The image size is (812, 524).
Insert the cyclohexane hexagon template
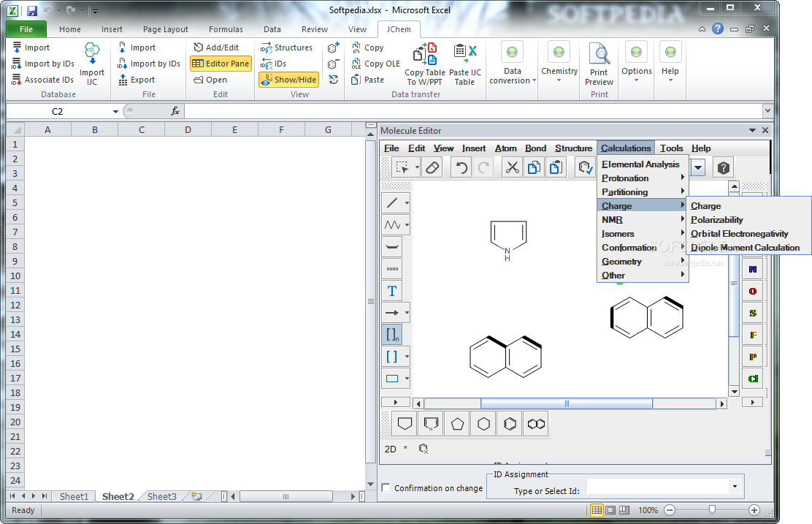coord(483,423)
